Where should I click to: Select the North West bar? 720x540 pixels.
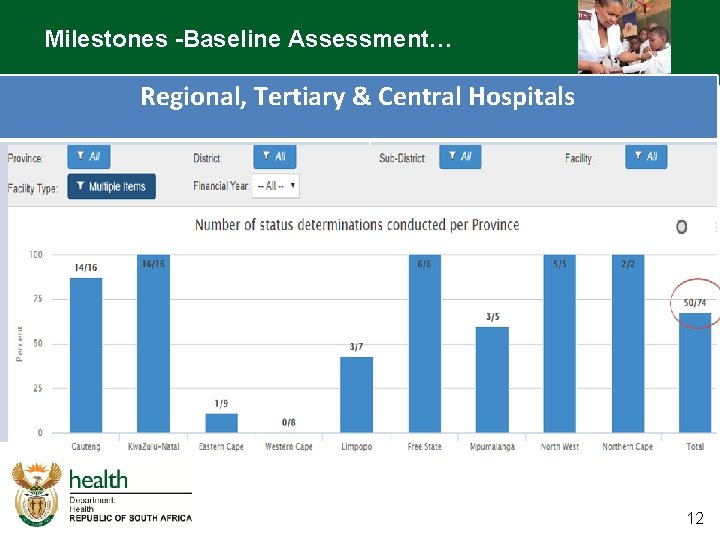tap(560, 343)
